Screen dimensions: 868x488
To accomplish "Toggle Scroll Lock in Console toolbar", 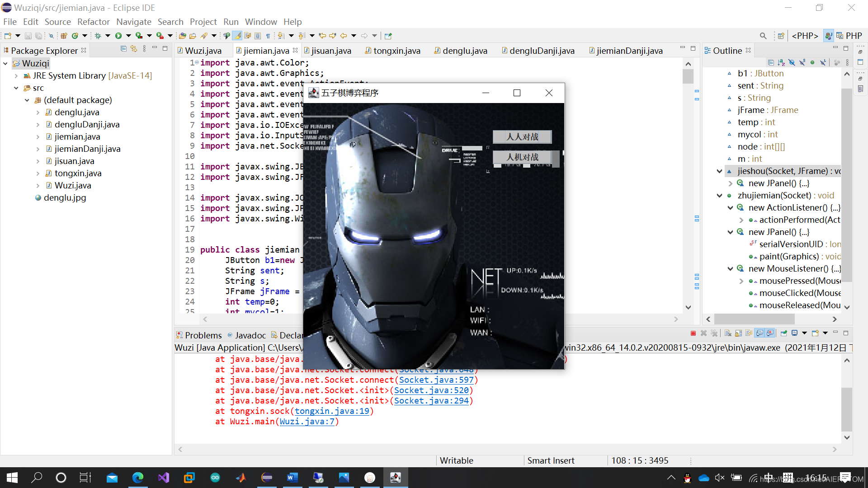I will [x=738, y=333].
